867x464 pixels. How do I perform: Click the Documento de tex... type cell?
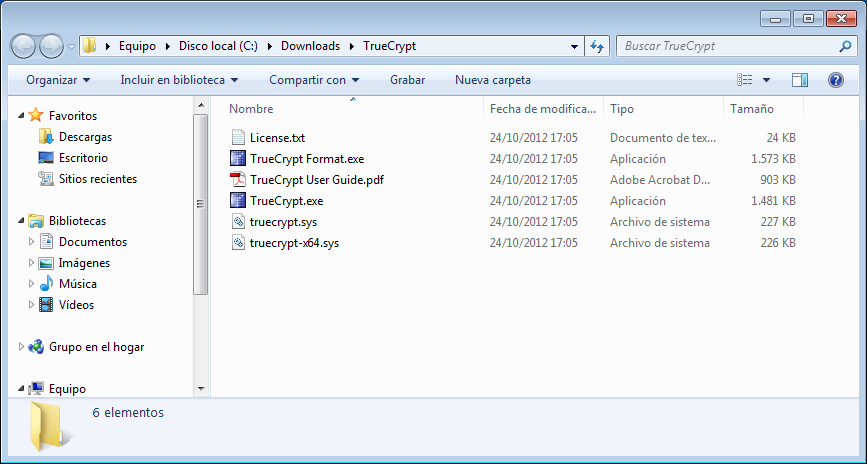point(663,138)
